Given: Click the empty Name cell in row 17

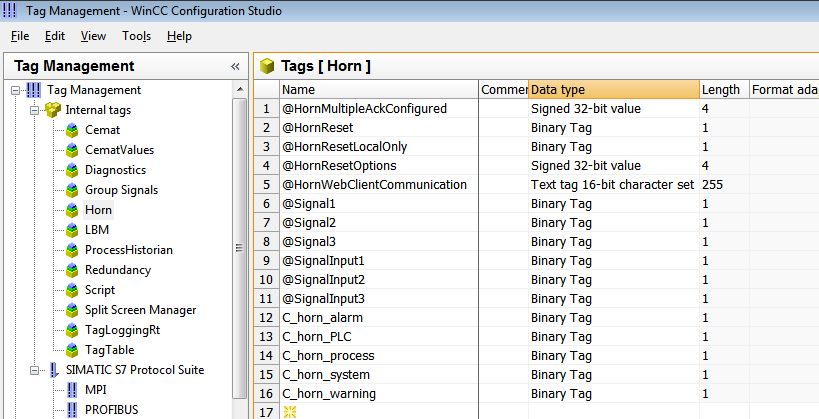Looking at the screenshot, I should [379, 412].
